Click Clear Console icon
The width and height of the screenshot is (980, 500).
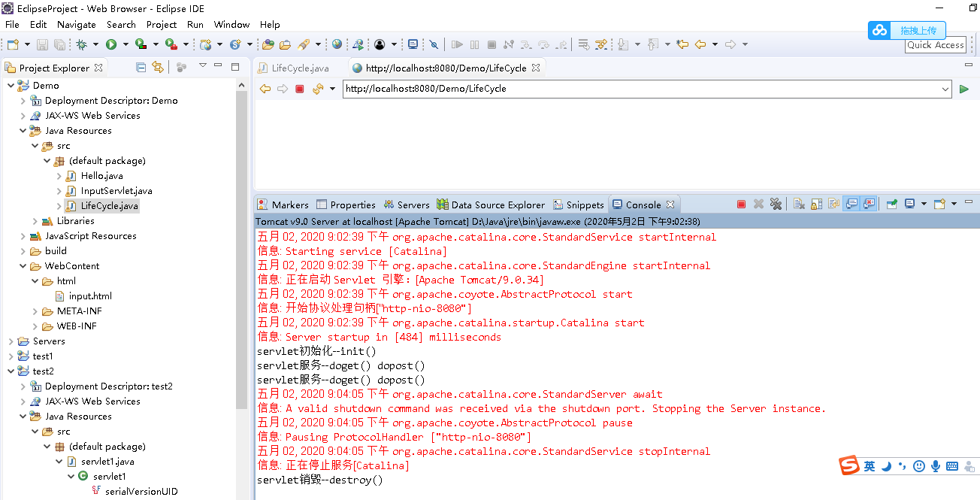[x=799, y=204]
